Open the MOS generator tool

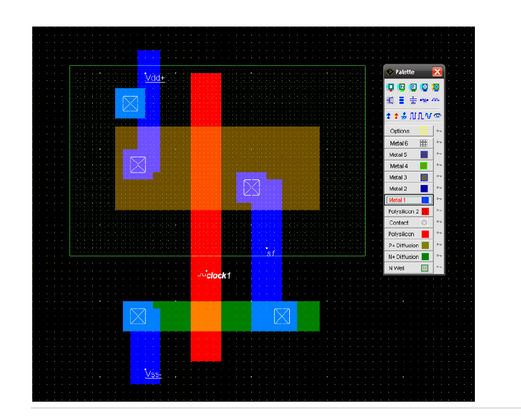tap(390, 100)
